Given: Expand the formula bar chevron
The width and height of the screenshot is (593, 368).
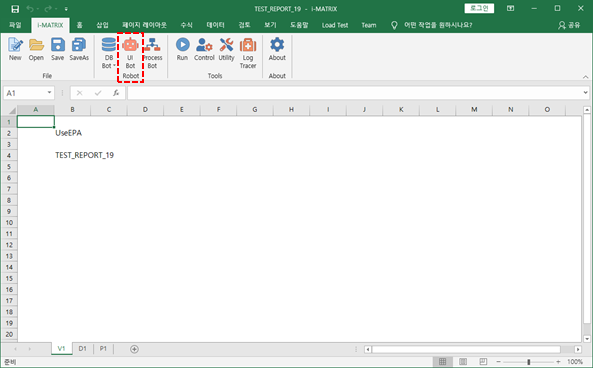Looking at the screenshot, I should pos(585,93).
